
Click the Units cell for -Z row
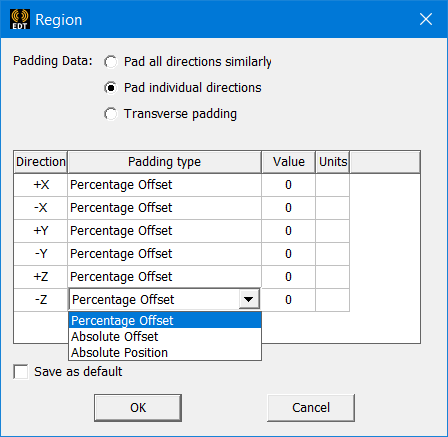[332, 300]
